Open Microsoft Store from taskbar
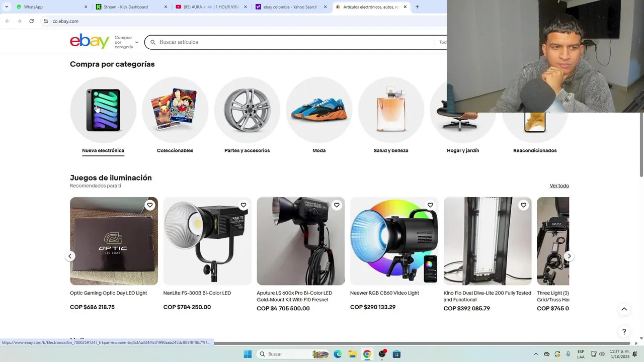 pos(396,354)
